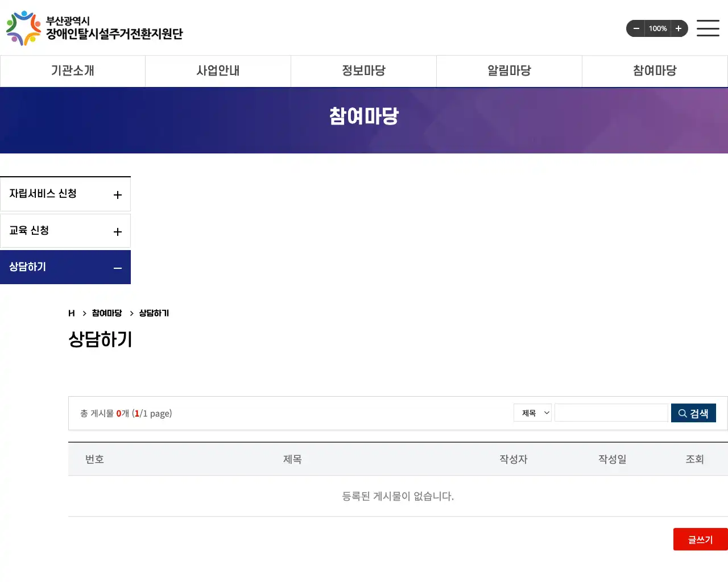Click the 글쓰기 write button
The width and height of the screenshot is (728, 582).
coord(701,539)
